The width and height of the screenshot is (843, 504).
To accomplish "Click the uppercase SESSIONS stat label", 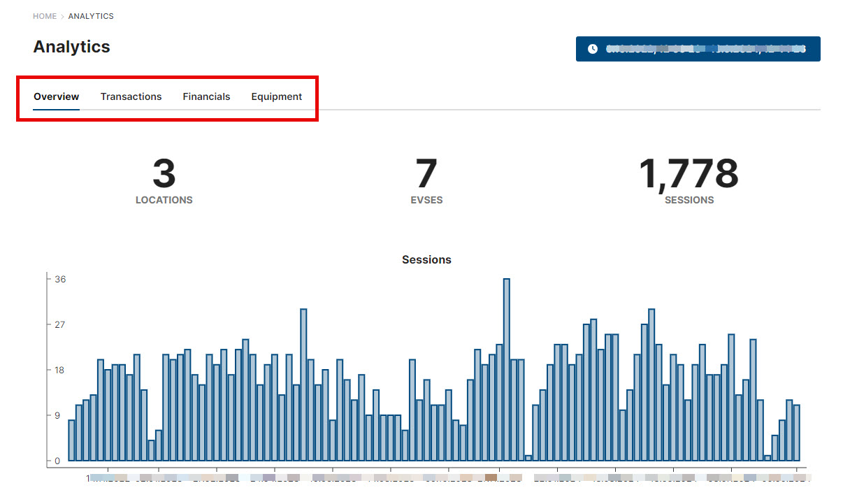I will coord(689,200).
